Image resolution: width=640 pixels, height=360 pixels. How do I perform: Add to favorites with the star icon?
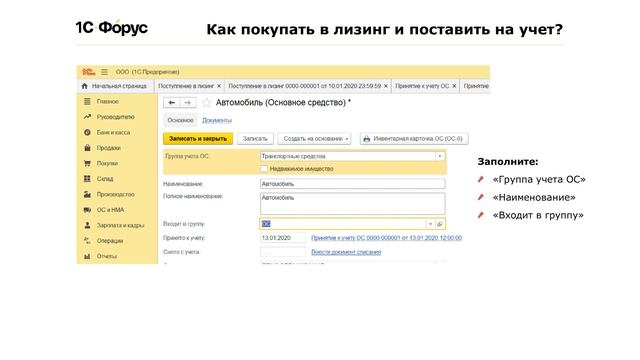click(x=207, y=102)
